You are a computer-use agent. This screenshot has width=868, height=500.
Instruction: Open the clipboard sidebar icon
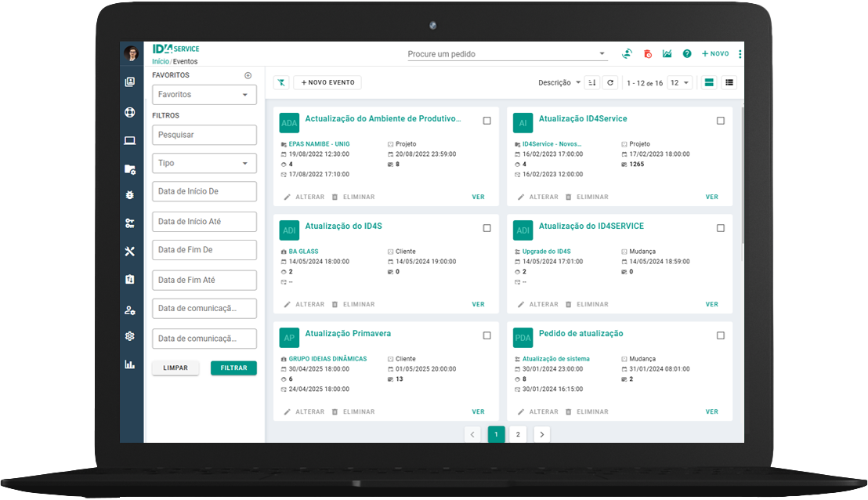[x=129, y=279]
